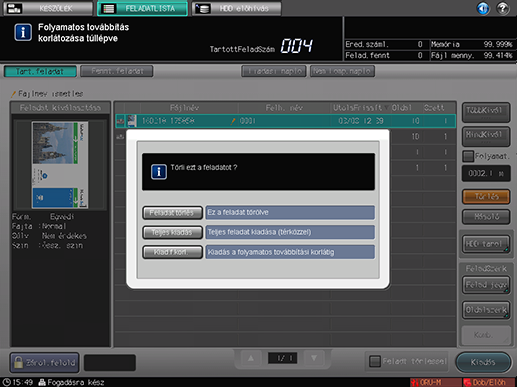Click the Oldal column header
This screenshot has height=387, width=517.
pyautogui.click(x=402, y=108)
